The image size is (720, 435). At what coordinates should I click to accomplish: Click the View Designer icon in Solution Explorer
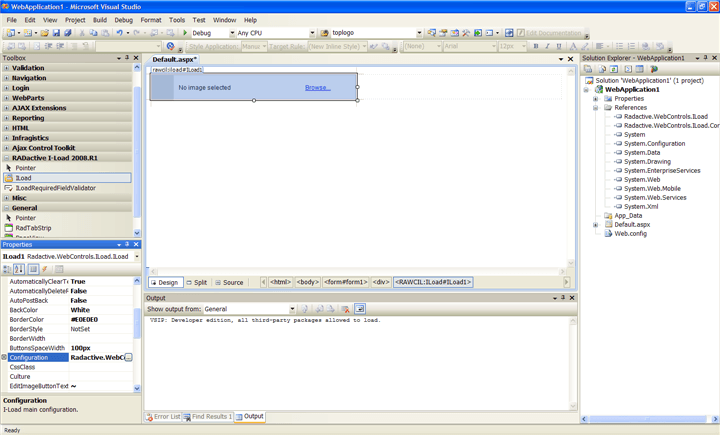[640, 69]
